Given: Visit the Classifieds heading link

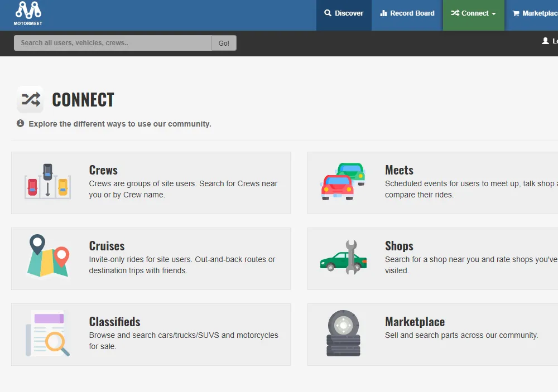Looking at the screenshot, I should pyautogui.click(x=114, y=322).
